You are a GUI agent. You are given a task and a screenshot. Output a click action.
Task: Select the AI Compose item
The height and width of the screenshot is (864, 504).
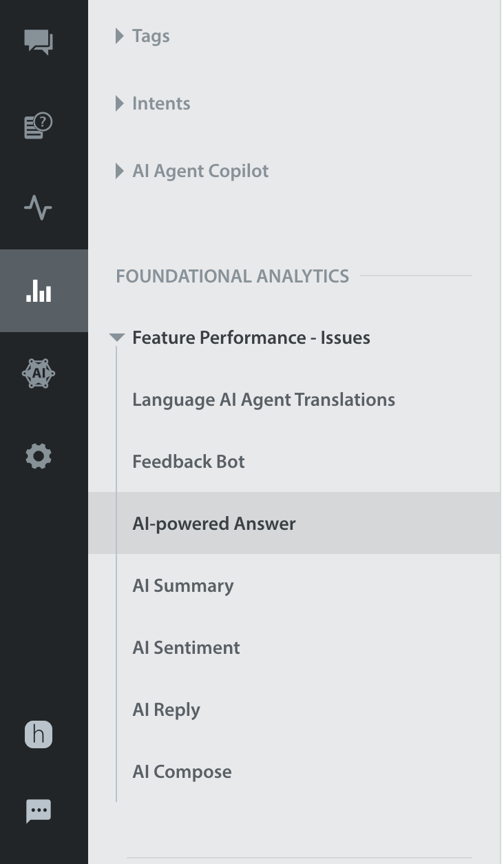[182, 772]
